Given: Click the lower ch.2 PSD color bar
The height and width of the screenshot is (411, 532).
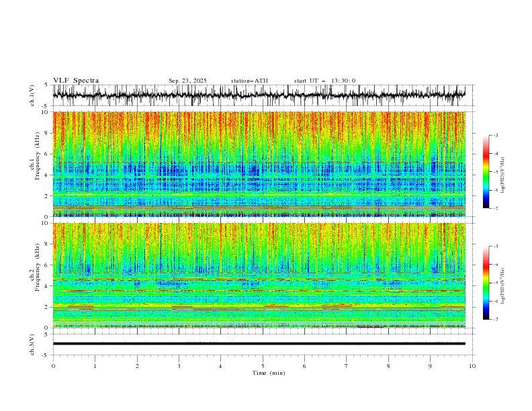Looking at the screenshot, I should point(486,283).
